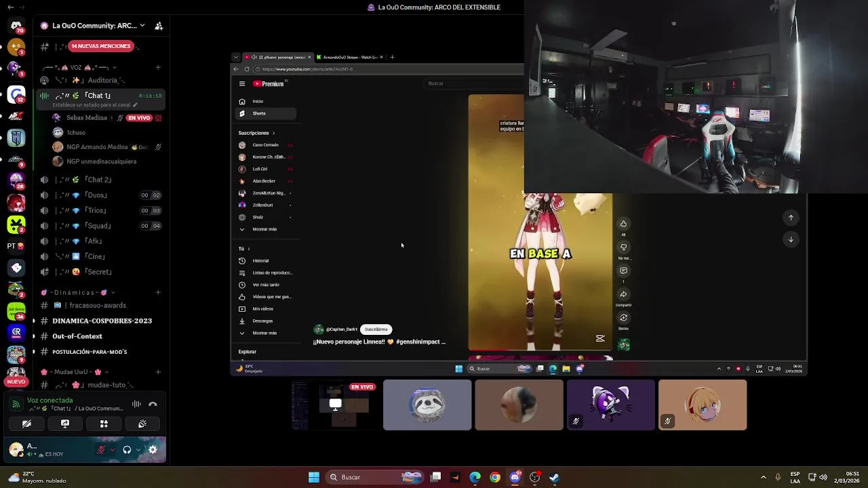Click the dislike button on the Short
The width and height of the screenshot is (868, 488).
pos(623,247)
